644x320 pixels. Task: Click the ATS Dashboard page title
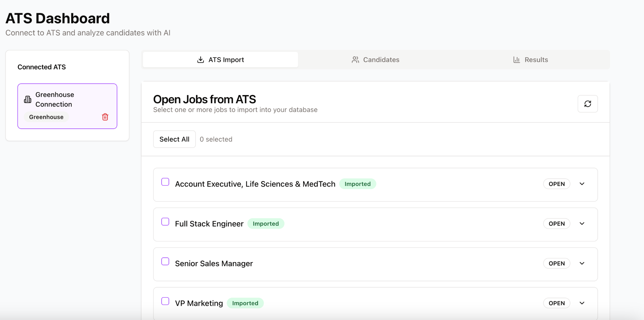tap(58, 18)
